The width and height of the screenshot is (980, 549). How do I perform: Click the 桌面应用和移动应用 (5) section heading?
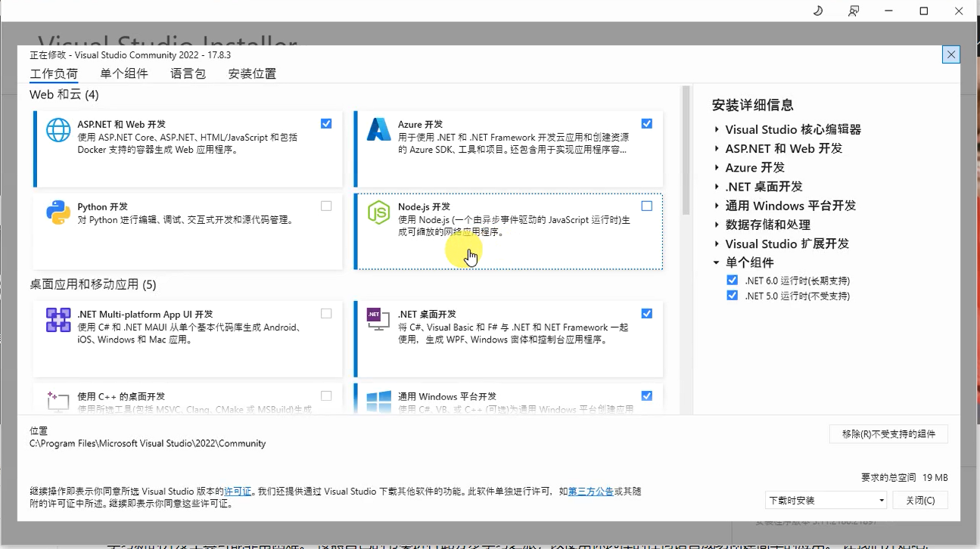pos(93,284)
